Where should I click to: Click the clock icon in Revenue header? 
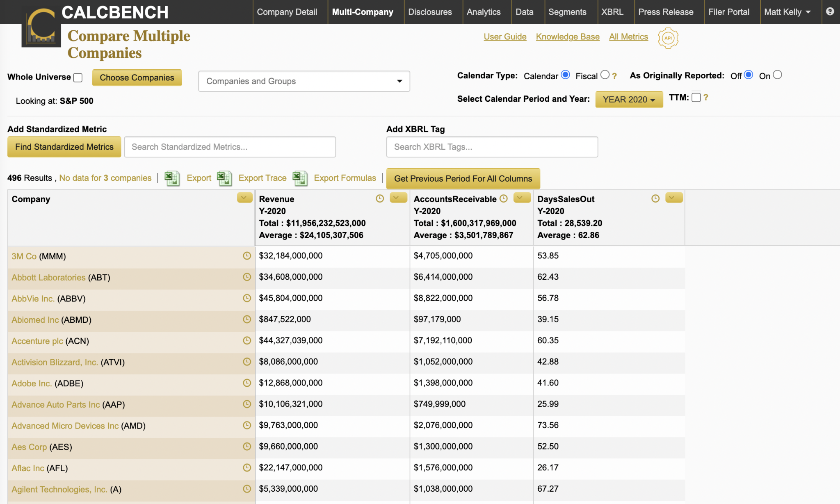pyautogui.click(x=380, y=198)
